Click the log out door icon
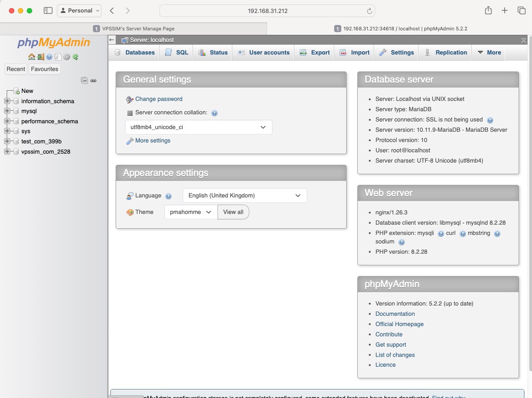The image size is (532, 398). 41,57
